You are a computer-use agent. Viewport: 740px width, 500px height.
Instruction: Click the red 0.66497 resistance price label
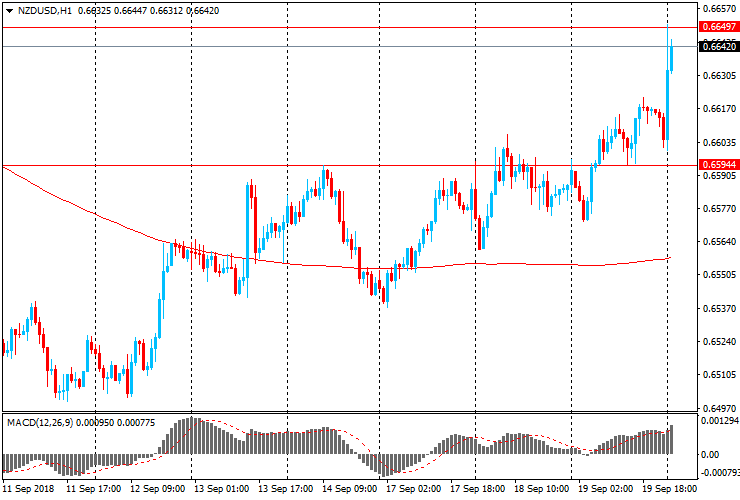[x=719, y=27]
